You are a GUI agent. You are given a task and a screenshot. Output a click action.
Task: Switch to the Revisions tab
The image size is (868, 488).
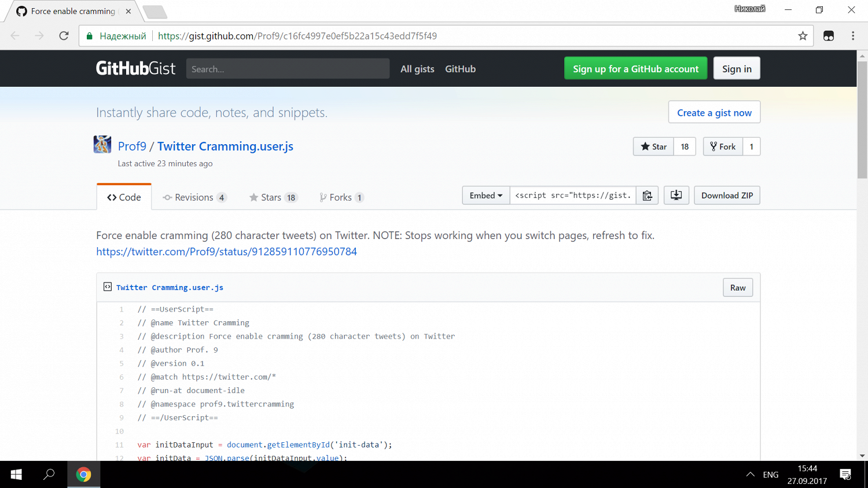click(x=194, y=197)
